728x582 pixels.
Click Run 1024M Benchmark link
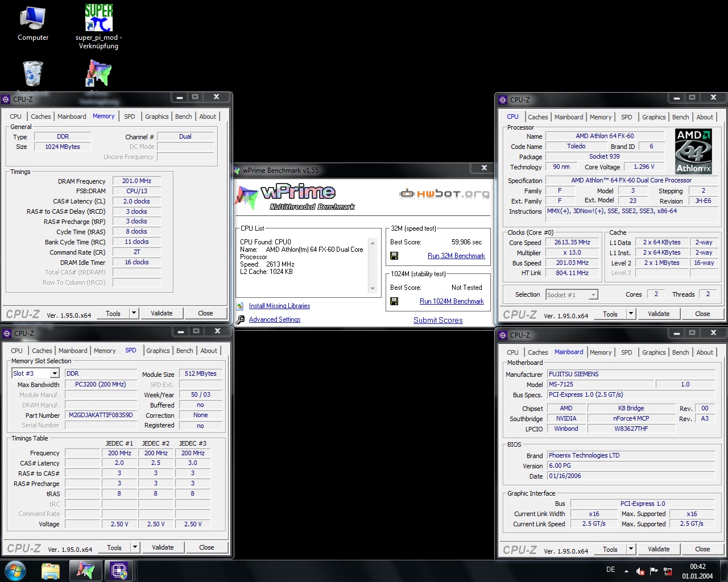click(452, 301)
